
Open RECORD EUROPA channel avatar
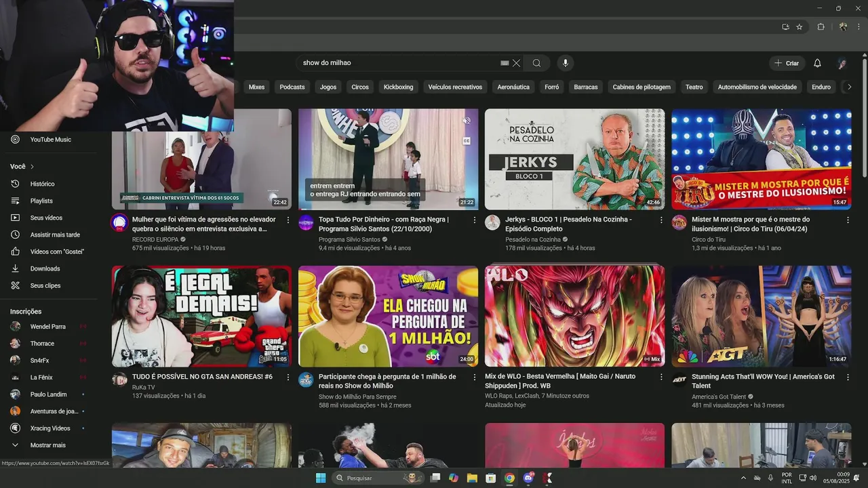(x=119, y=222)
